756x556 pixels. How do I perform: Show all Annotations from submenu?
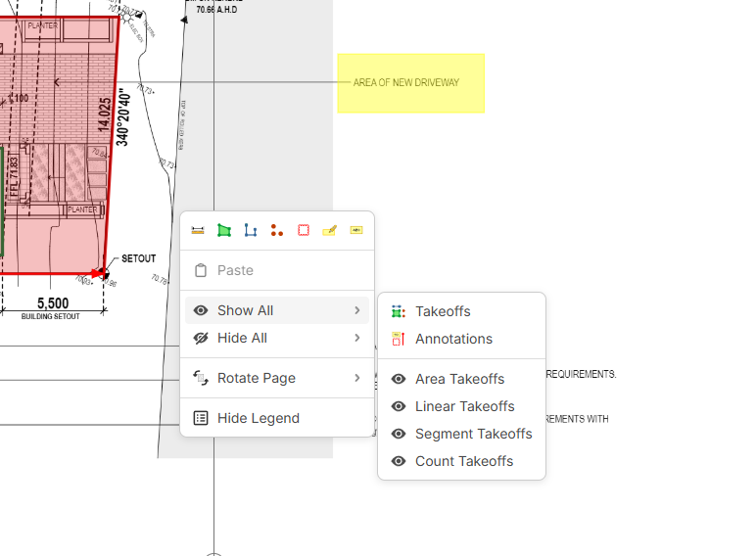click(x=453, y=339)
